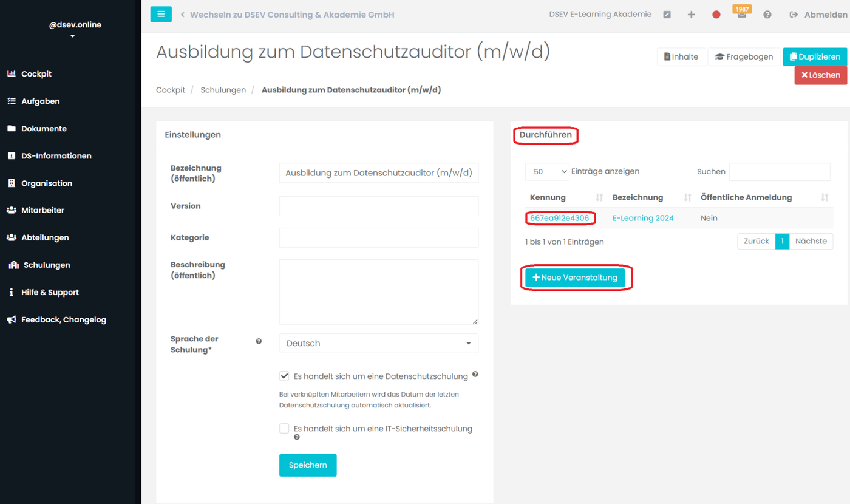This screenshot has width=850, height=504.
Task: Open the mail inbox with 1987 badge
Action: pos(741,15)
